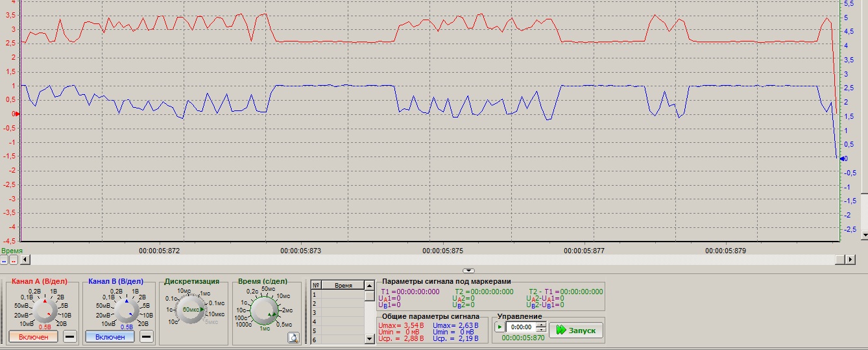Viewport: 868px width, 350px height.
Task: Click the 0.1мс label on Дискретизация dial
Action: coord(217,303)
